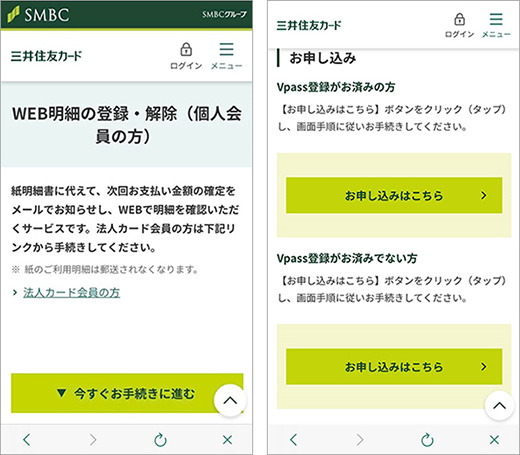Select heading お申し込み in right screen
520x455 pixels.
pos(322,58)
